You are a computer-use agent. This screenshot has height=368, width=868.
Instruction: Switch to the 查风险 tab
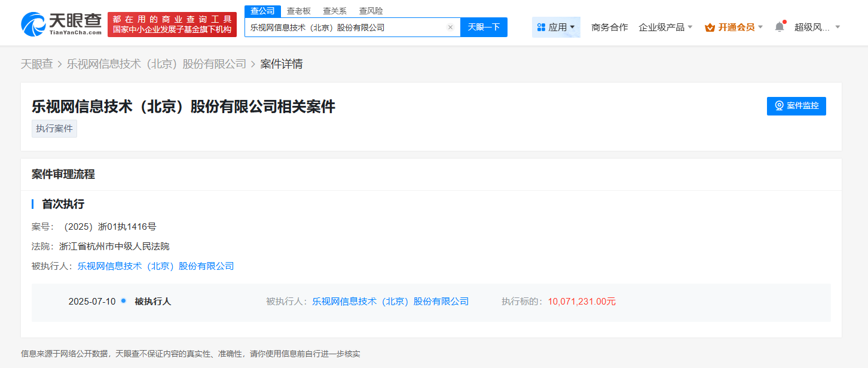[x=371, y=11]
